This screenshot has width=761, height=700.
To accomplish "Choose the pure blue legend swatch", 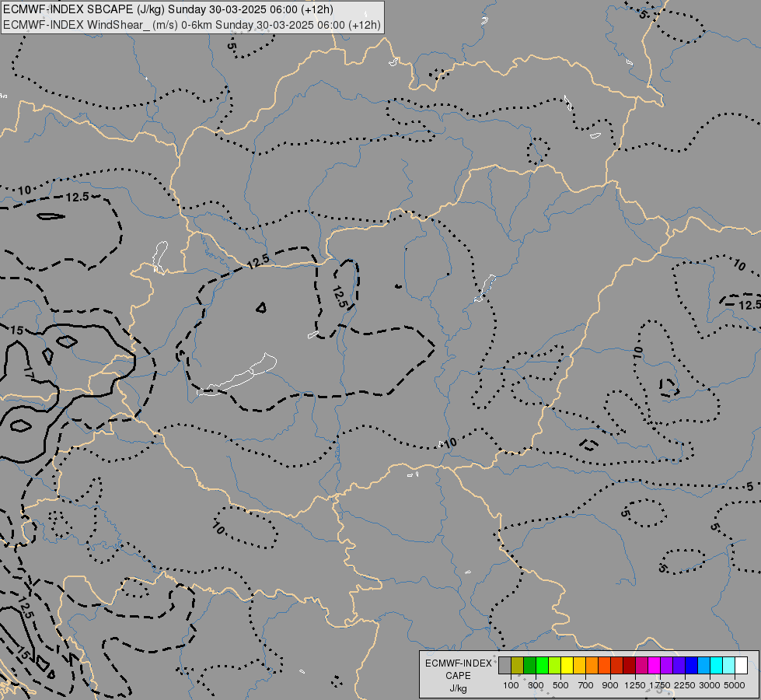I will tap(692, 666).
